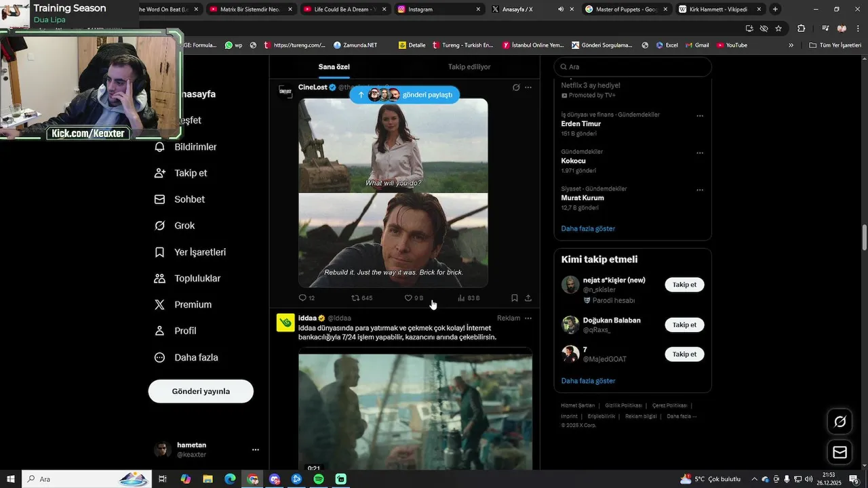Click the Windows Start button
Screen dimensions: 868x488
click(x=11, y=479)
